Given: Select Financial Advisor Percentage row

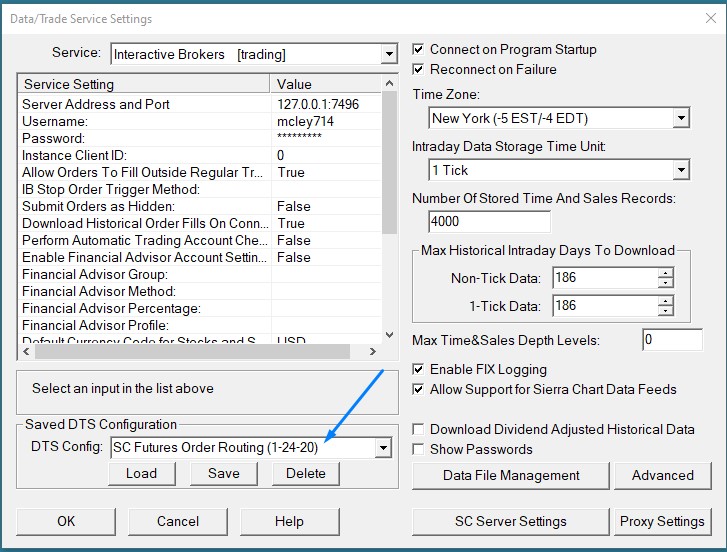Looking at the screenshot, I should click(x=200, y=308).
